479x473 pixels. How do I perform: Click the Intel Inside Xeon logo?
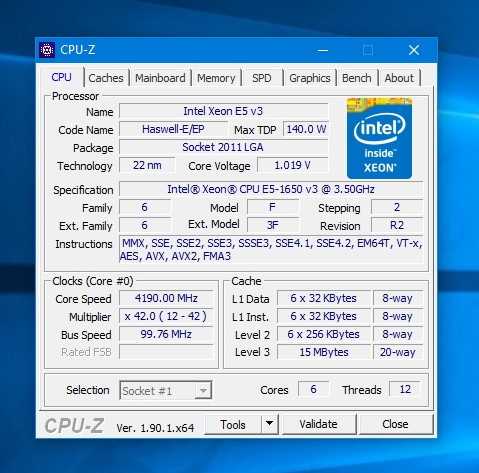379,138
